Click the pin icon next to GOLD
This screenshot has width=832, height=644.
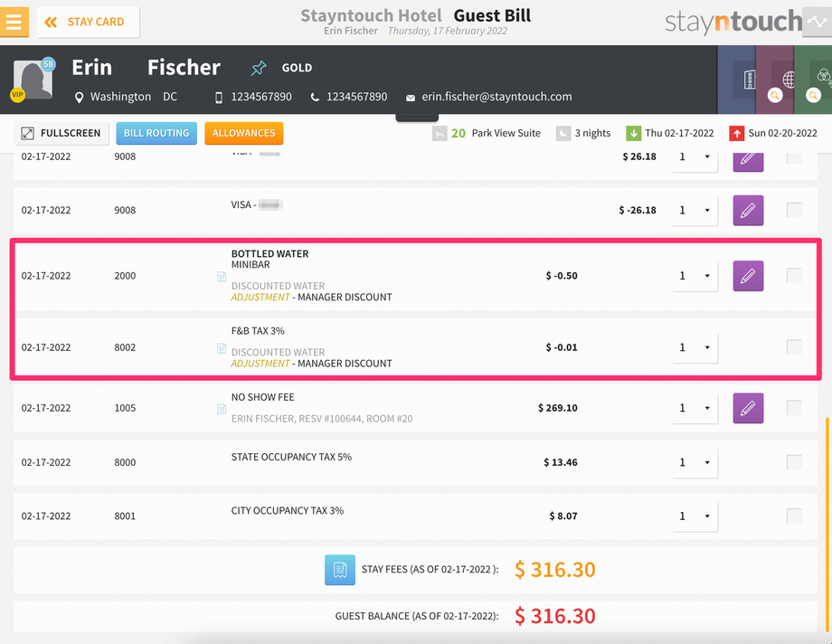259,68
